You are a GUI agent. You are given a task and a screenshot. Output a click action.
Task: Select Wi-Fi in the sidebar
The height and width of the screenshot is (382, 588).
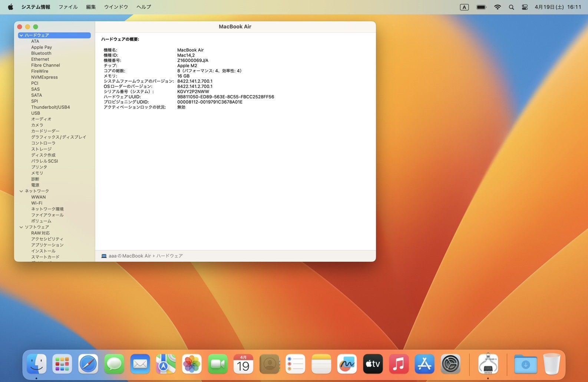click(x=37, y=203)
